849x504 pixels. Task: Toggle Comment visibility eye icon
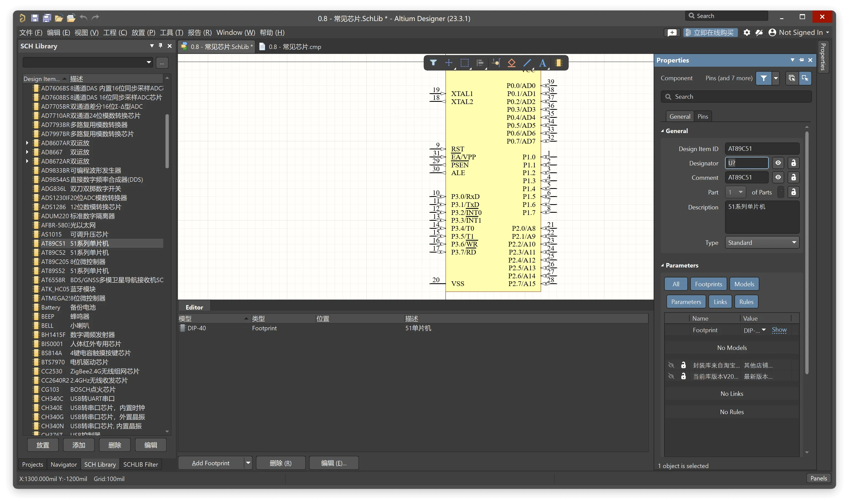[x=778, y=177]
